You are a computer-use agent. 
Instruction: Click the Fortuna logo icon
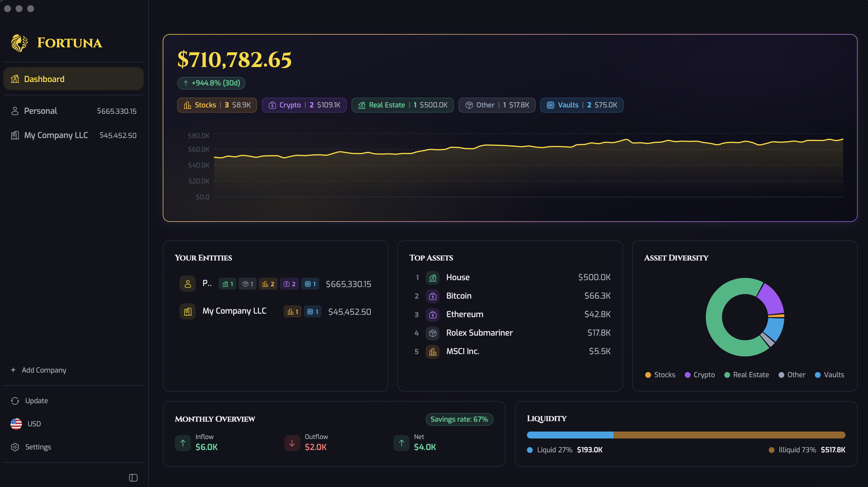pos(19,43)
